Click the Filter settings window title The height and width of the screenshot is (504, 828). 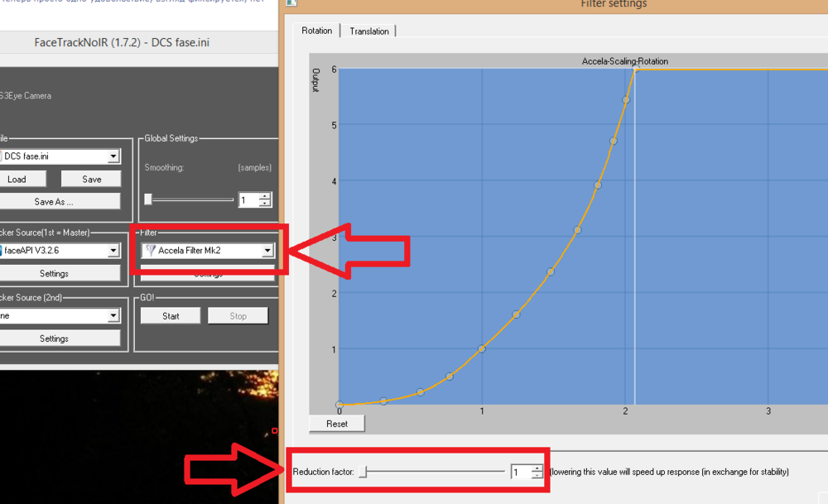pos(614,4)
